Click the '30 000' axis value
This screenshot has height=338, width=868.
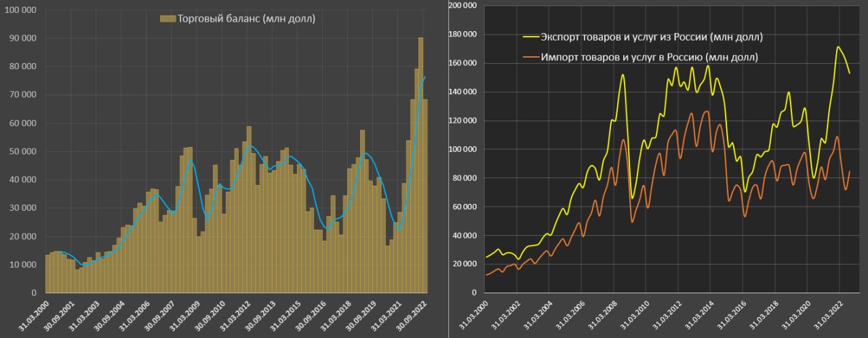click(x=23, y=208)
